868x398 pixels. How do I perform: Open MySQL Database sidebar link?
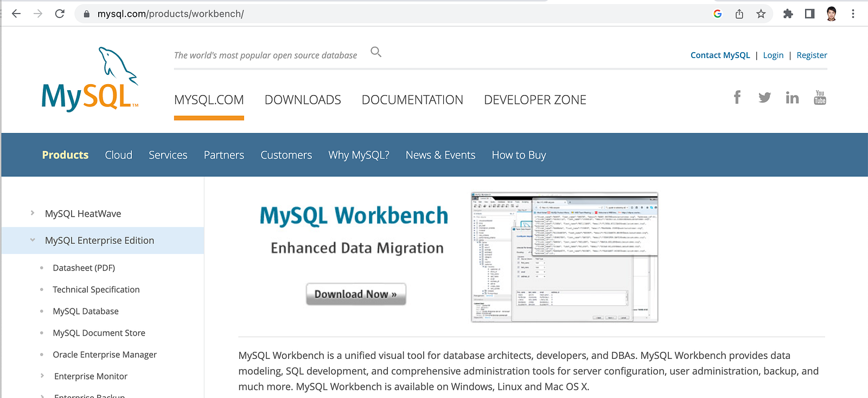click(86, 311)
